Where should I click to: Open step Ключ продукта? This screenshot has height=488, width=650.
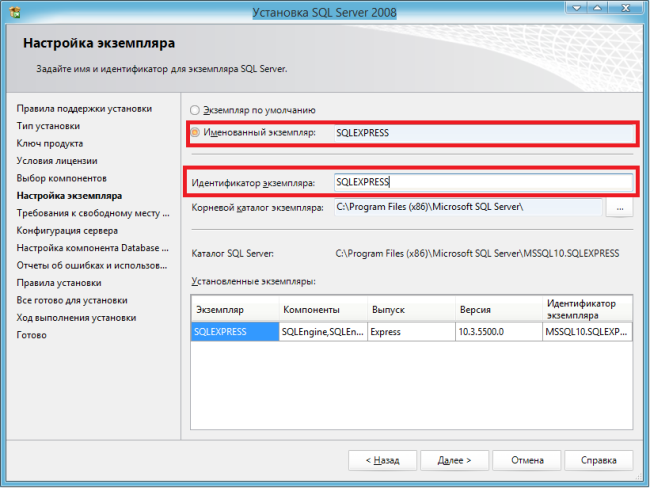click(x=50, y=143)
